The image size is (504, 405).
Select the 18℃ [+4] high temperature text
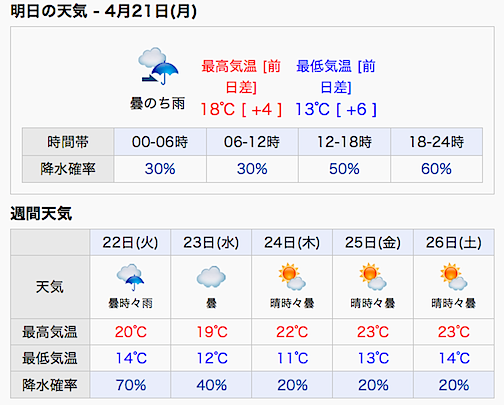(241, 109)
